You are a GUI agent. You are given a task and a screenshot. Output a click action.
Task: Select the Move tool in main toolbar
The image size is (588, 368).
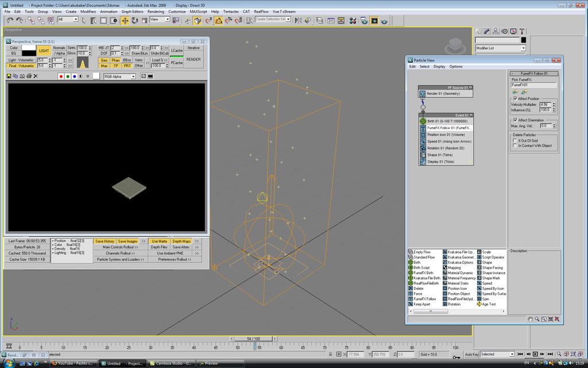click(125, 20)
